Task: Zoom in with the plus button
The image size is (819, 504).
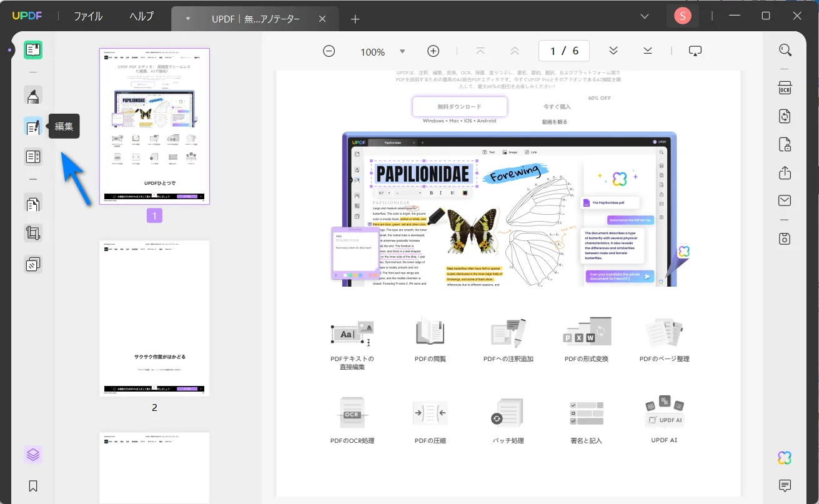Action: point(433,51)
